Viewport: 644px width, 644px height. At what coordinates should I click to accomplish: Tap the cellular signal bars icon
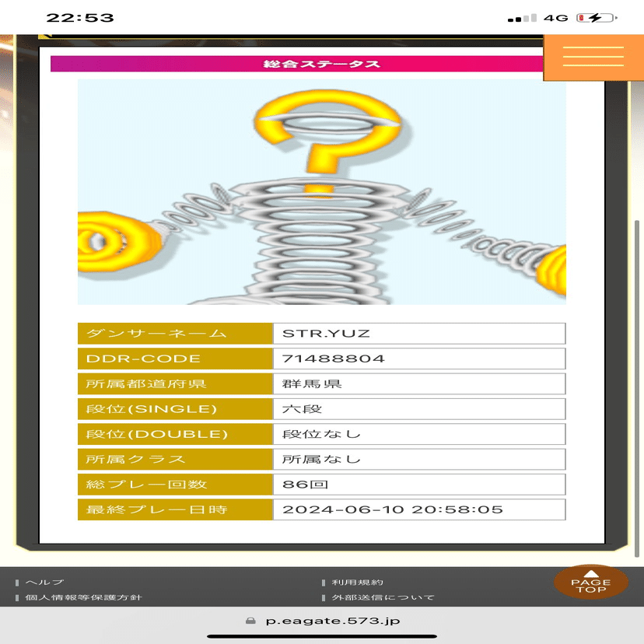coord(522,18)
